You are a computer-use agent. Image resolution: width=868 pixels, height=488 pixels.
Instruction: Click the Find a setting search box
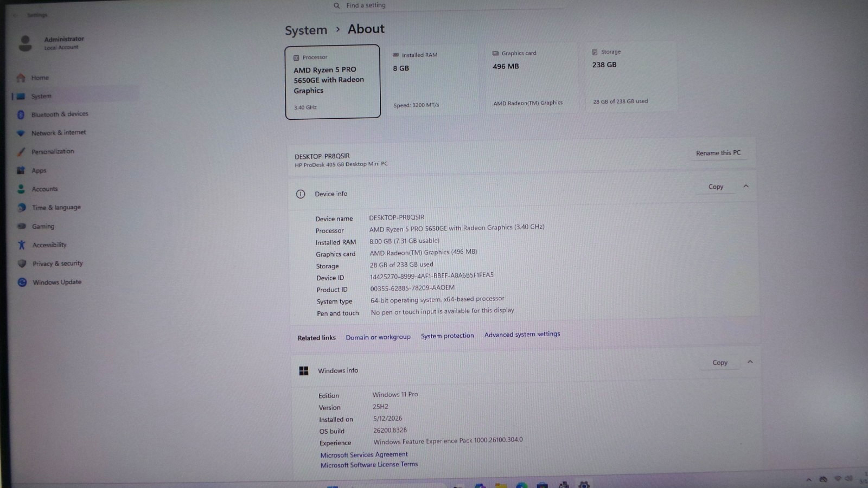click(448, 5)
